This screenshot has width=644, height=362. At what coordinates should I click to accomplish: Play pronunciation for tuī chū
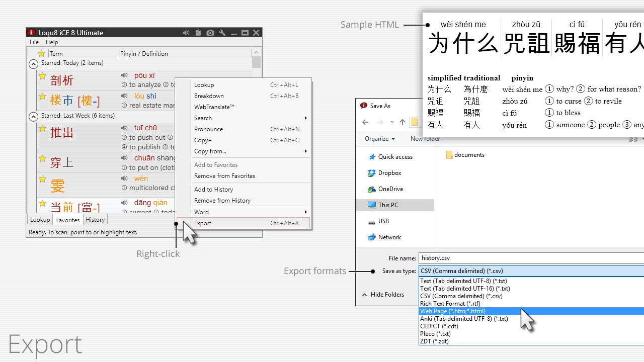tap(124, 128)
